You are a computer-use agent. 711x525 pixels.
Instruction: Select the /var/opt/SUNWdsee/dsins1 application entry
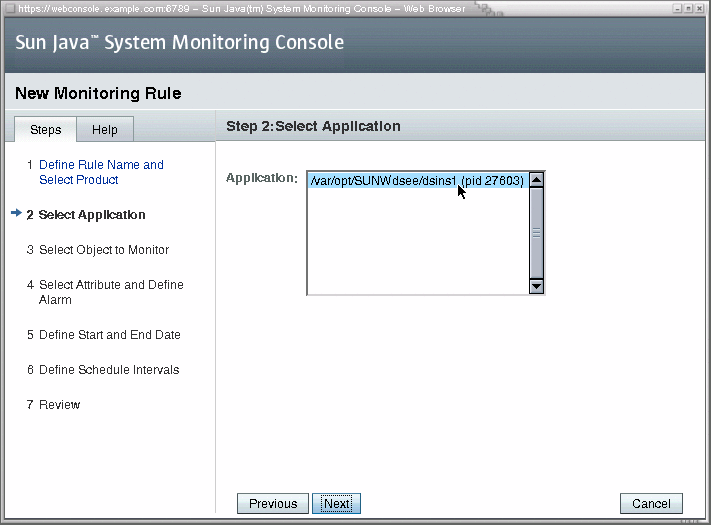click(x=417, y=181)
